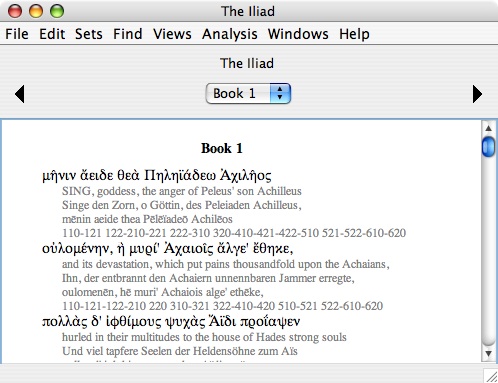This screenshot has height=383, width=498.
Task: Click the German line 'Singe den Zorn, o Göttin'
Action: point(182,205)
